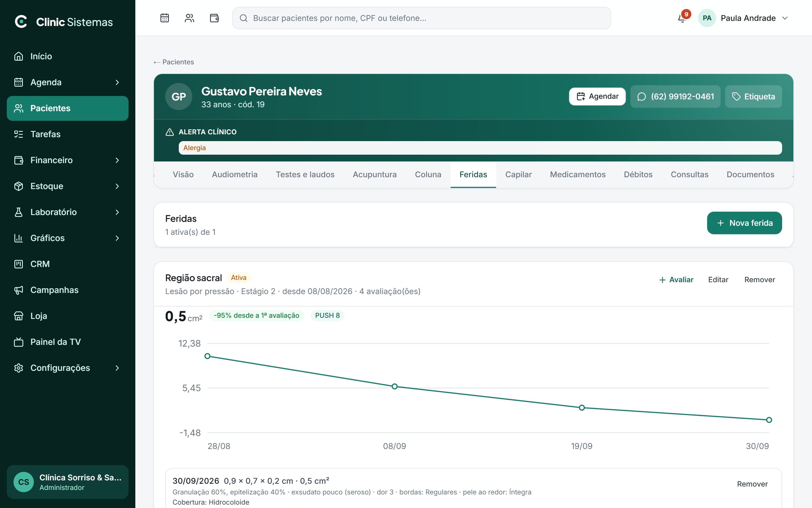Switch to the Medicamentos tab
Image resolution: width=812 pixels, height=508 pixels.
(x=577, y=174)
